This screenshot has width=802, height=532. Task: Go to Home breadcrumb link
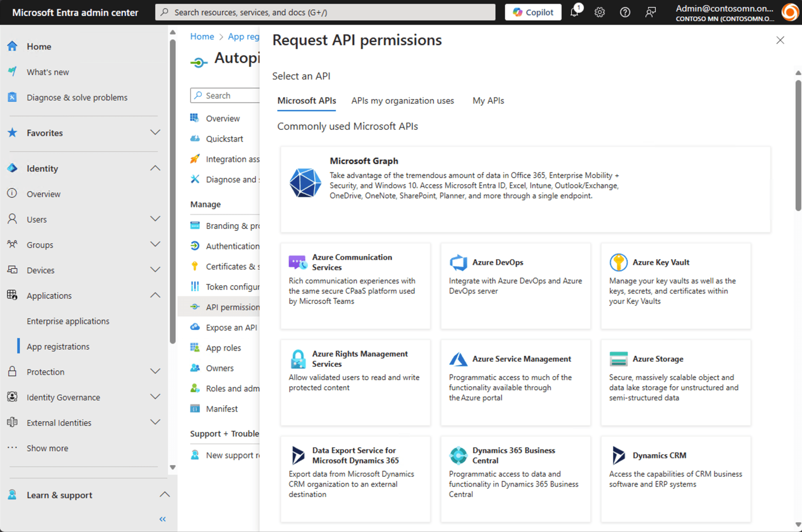(x=202, y=36)
